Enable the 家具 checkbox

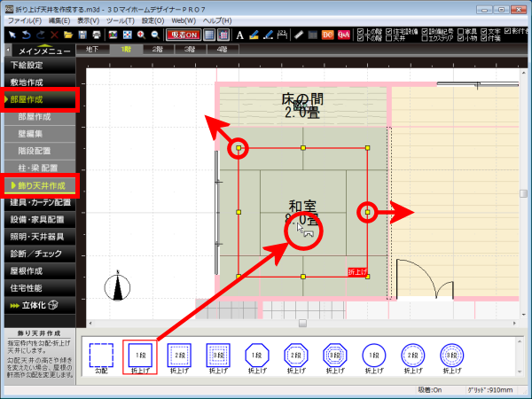point(460,32)
